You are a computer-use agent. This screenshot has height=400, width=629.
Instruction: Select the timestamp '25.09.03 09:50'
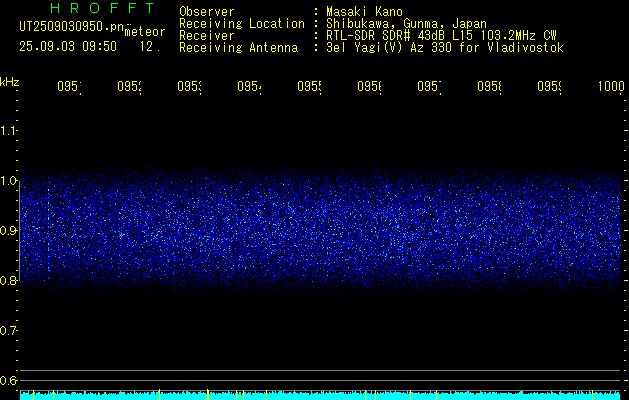68,47
